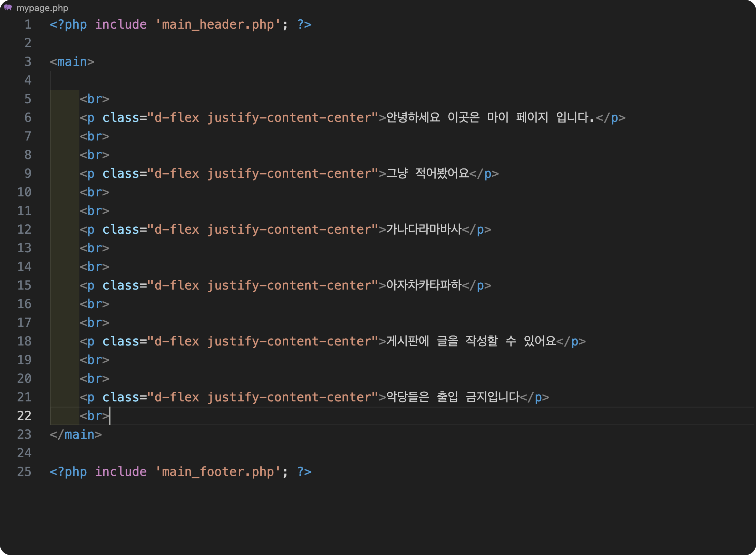
Task: Click the text 게시판에 글을 작성할 수 있어요
Action: click(x=471, y=341)
